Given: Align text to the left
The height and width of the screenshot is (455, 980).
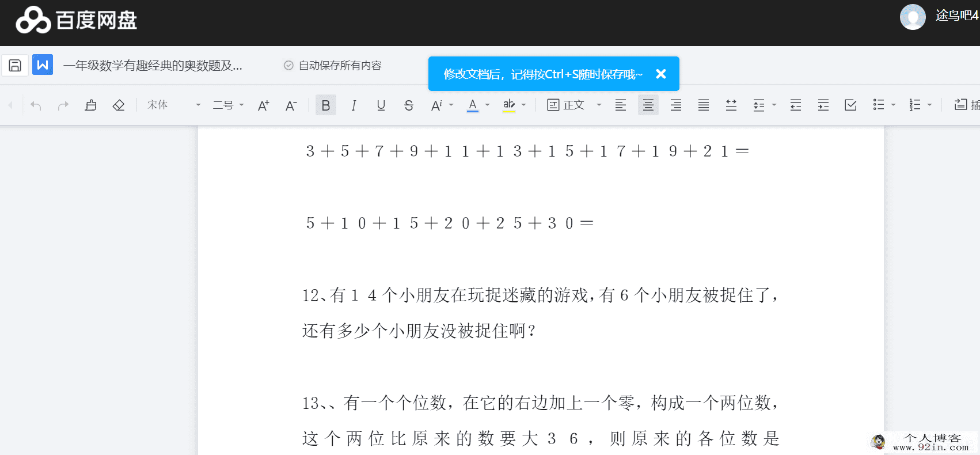Looking at the screenshot, I should pos(621,105).
